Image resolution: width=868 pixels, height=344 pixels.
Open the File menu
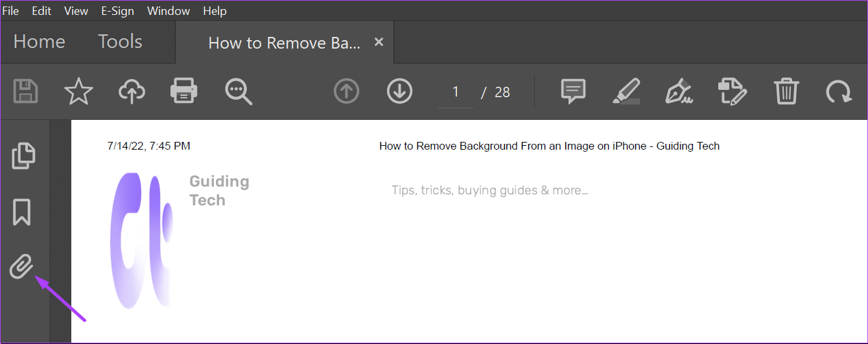(11, 11)
